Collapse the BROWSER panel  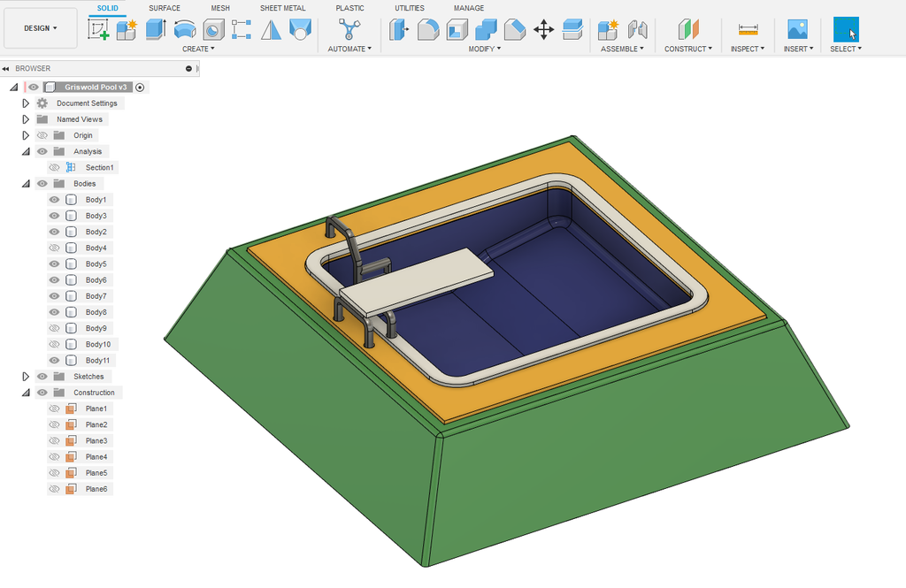pyautogui.click(x=8, y=68)
